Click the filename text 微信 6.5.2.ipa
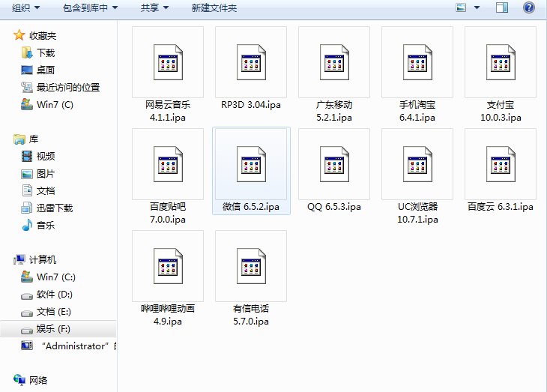The width and height of the screenshot is (547, 392). (251, 207)
